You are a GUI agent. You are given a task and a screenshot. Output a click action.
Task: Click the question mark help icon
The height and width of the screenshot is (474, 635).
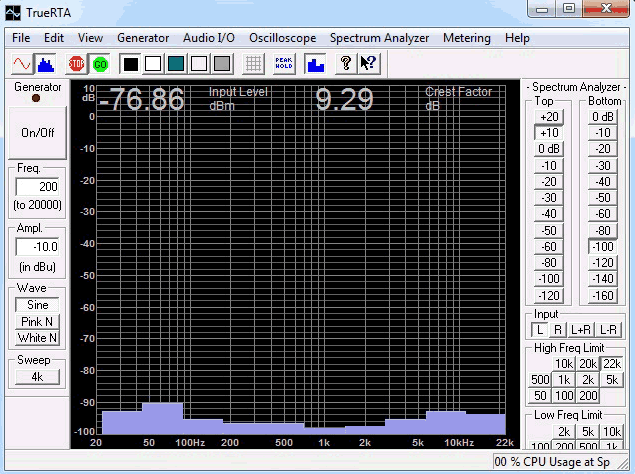coord(346,64)
